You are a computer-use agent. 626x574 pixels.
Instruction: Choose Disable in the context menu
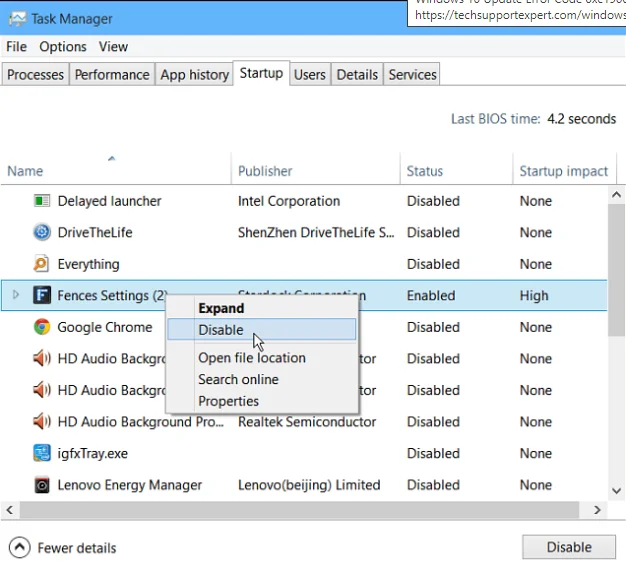261,330
